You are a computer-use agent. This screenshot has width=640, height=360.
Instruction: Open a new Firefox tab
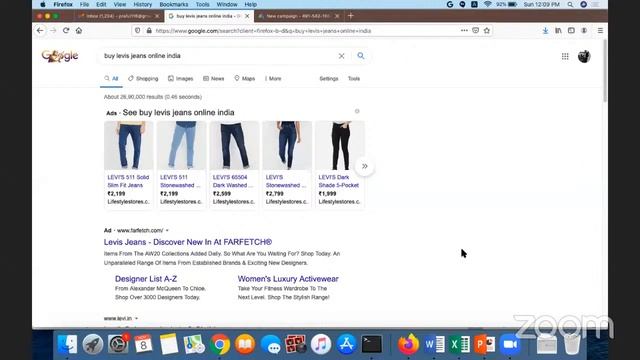[x=351, y=16]
